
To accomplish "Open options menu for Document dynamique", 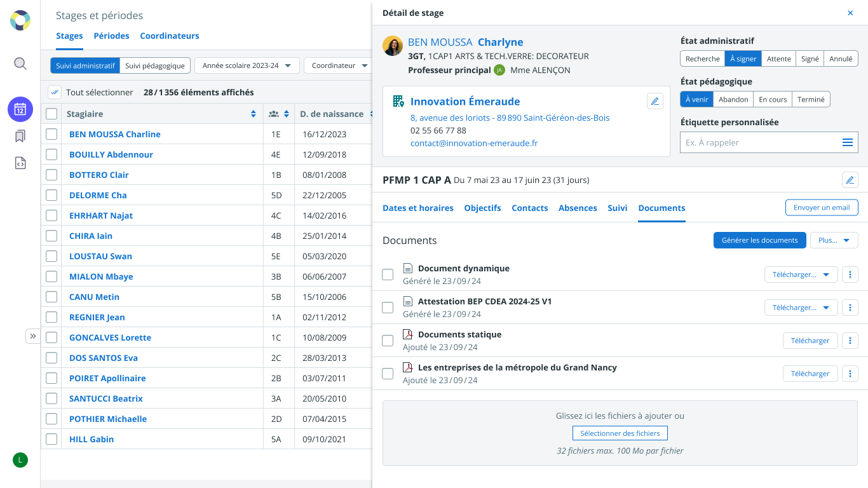I will (850, 274).
